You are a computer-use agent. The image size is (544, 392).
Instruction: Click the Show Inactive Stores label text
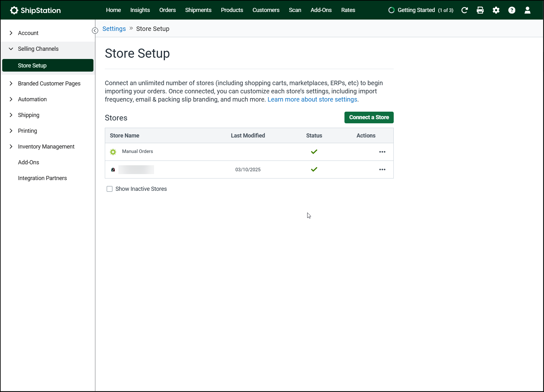click(141, 189)
